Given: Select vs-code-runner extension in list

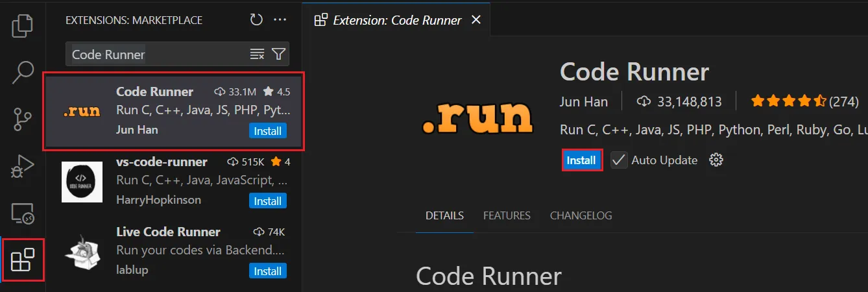Looking at the screenshot, I should click(173, 182).
